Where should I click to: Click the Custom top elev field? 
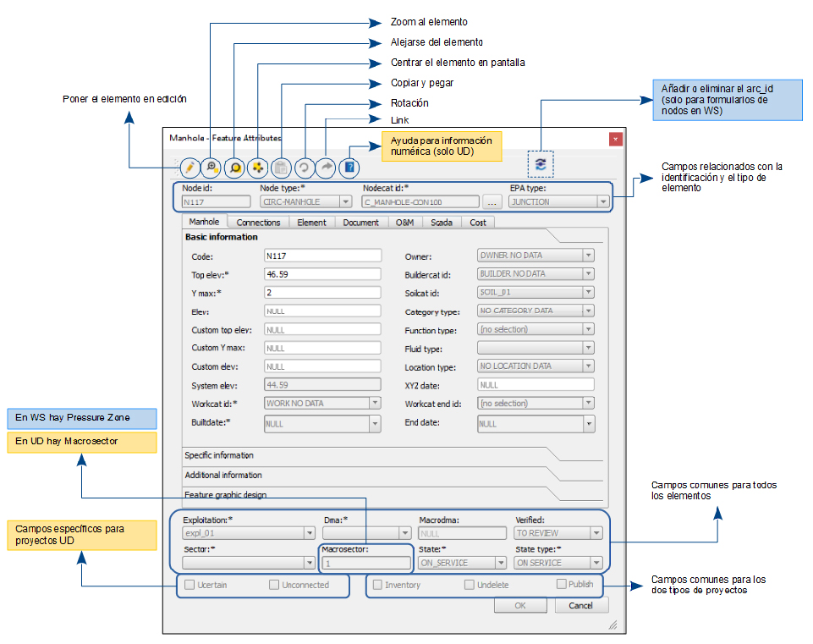click(x=322, y=329)
